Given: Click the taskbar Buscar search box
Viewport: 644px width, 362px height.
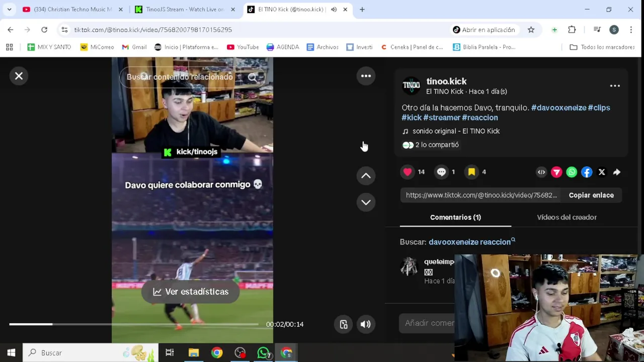Looking at the screenshot, I should pyautogui.click(x=91, y=353).
